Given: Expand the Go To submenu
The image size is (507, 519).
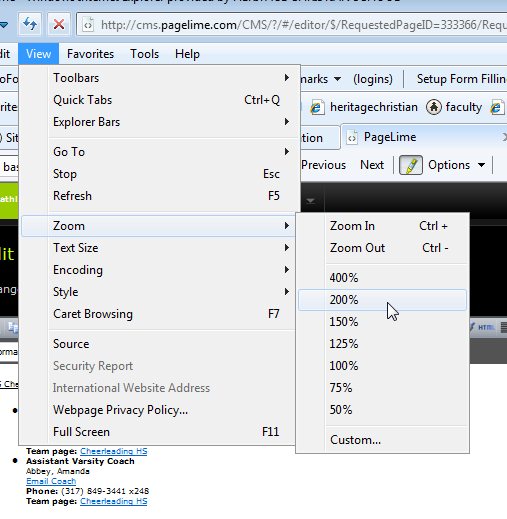Looking at the screenshot, I should pyautogui.click(x=287, y=152).
